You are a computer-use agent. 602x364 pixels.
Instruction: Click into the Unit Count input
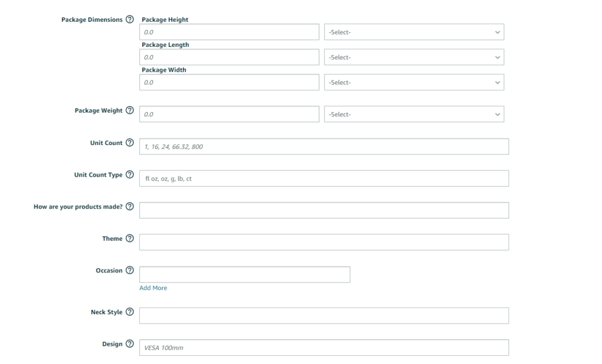point(324,147)
